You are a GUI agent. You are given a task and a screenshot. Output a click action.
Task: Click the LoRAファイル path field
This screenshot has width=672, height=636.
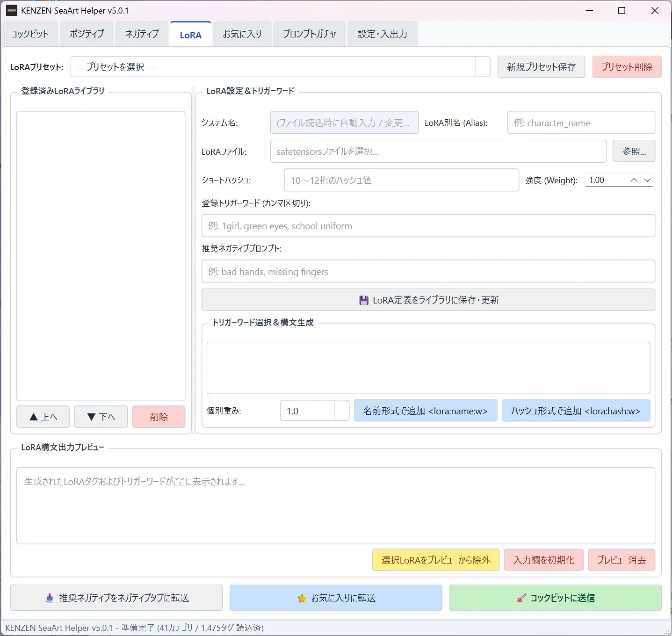[438, 152]
